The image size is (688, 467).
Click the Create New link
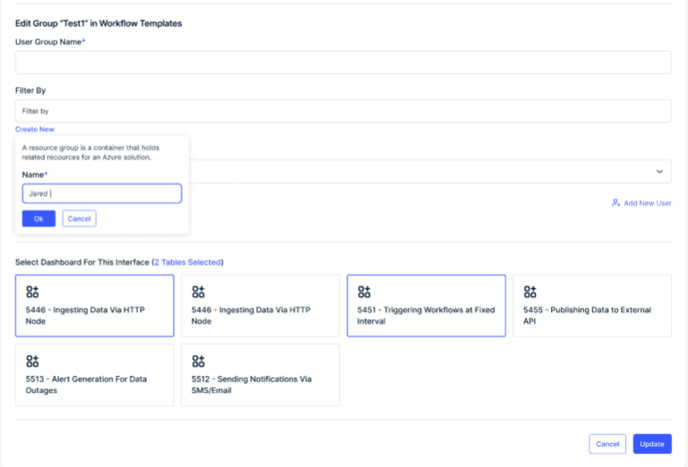[35, 129]
